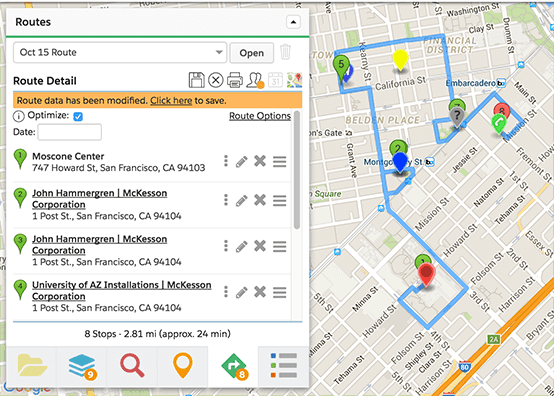
Task: Clear route with circled X icon
Action: 216,80
